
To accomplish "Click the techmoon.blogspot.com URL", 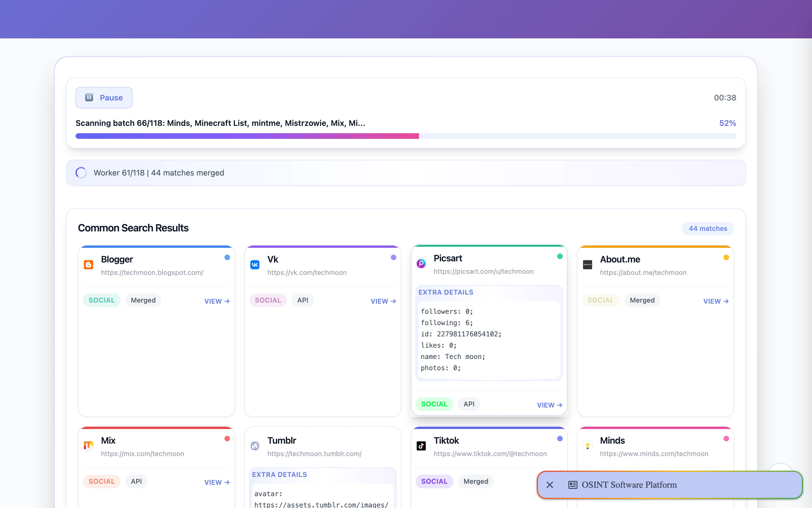I will pyautogui.click(x=152, y=272).
